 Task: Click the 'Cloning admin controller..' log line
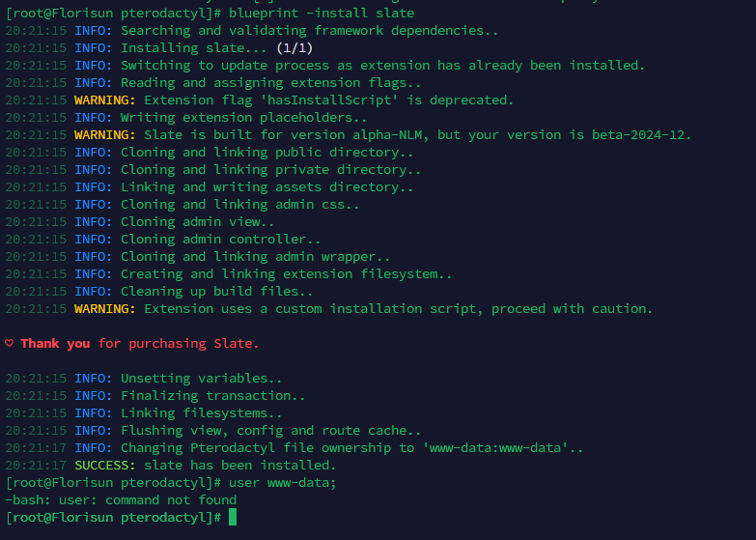[x=162, y=240]
